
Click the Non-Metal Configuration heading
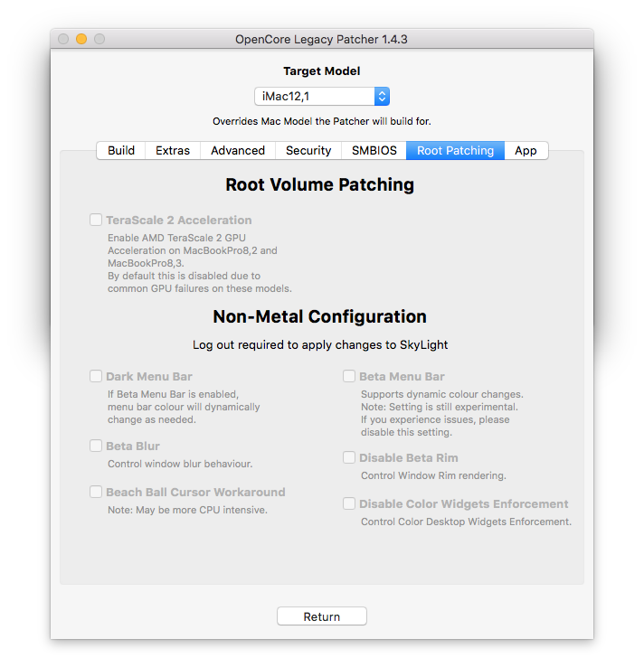[320, 316]
